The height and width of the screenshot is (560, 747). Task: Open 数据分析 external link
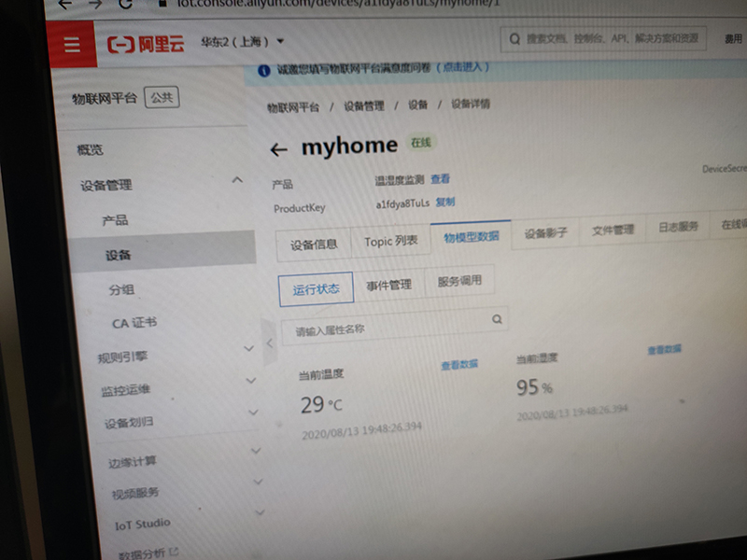coord(148,553)
